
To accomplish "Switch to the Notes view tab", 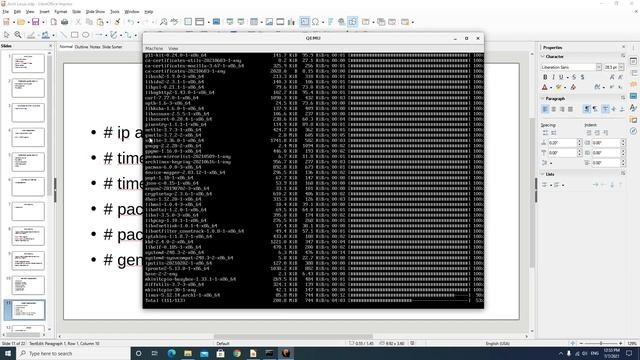I will tap(95, 47).
